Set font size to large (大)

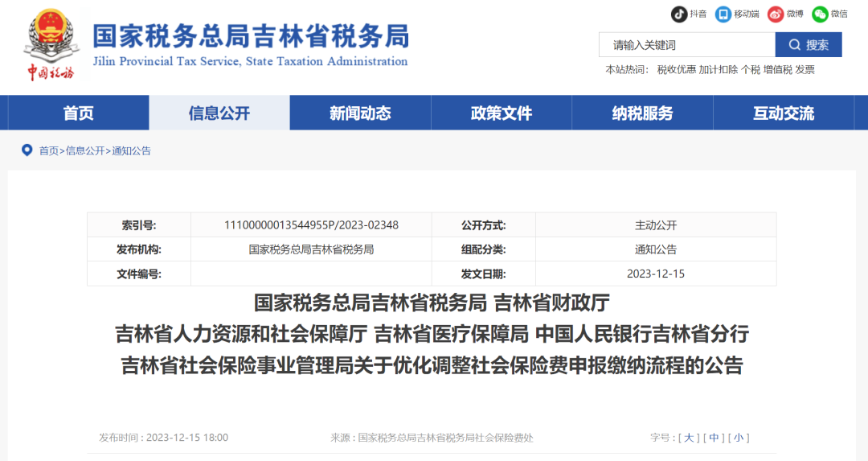(689, 438)
